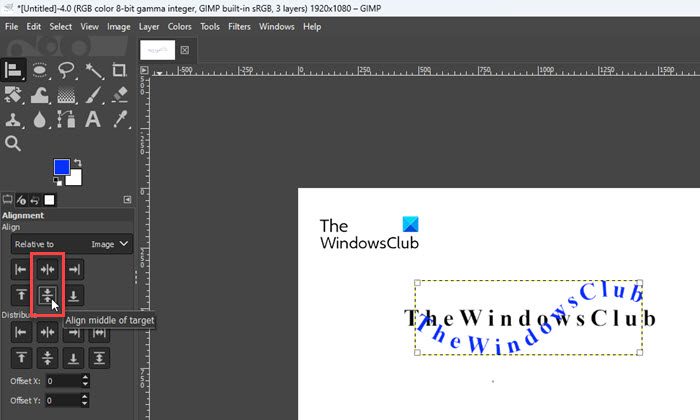Select the Eraser tool
Screen dimensions: 700x420
[x=119, y=95]
